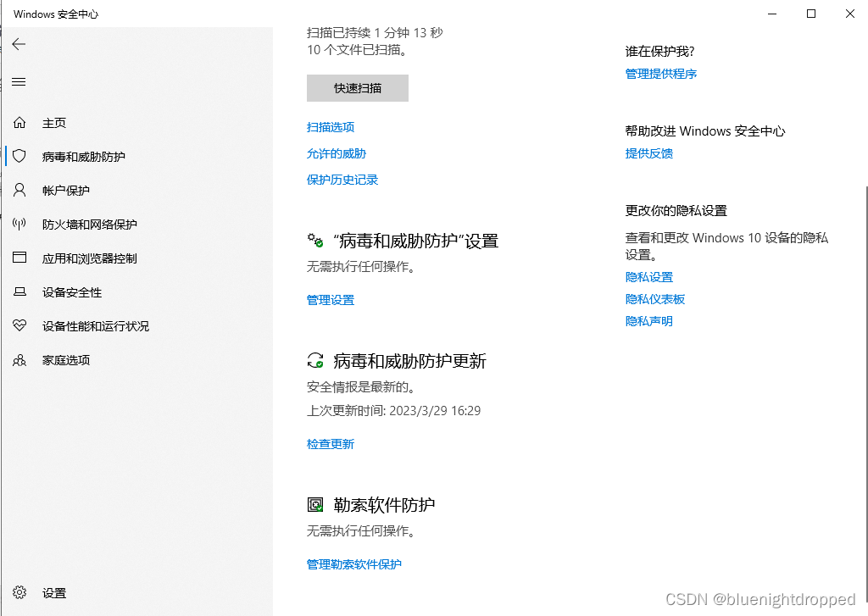Maximize the Windows 安全中心 window

coord(811,14)
